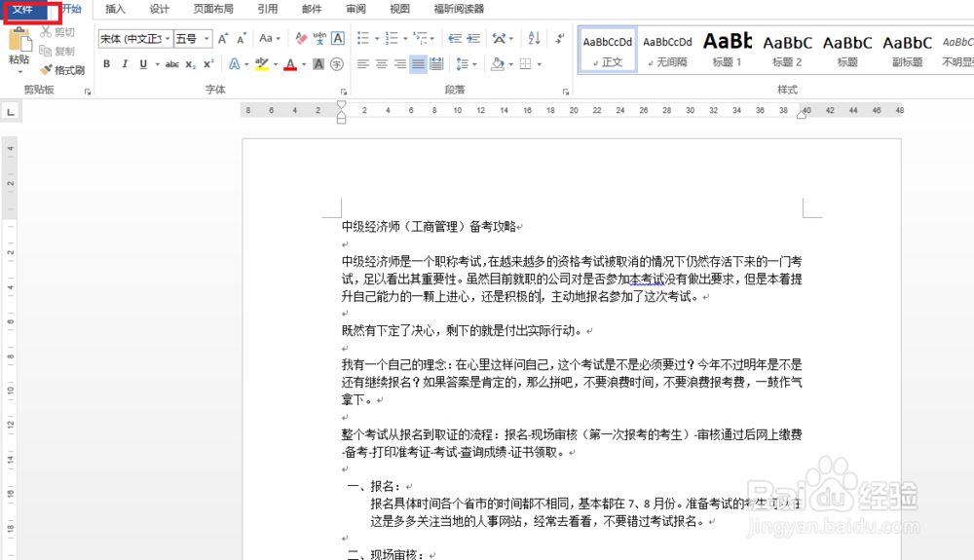
Task: Click the Paste (粘贴) icon
Action: [x=19, y=40]
